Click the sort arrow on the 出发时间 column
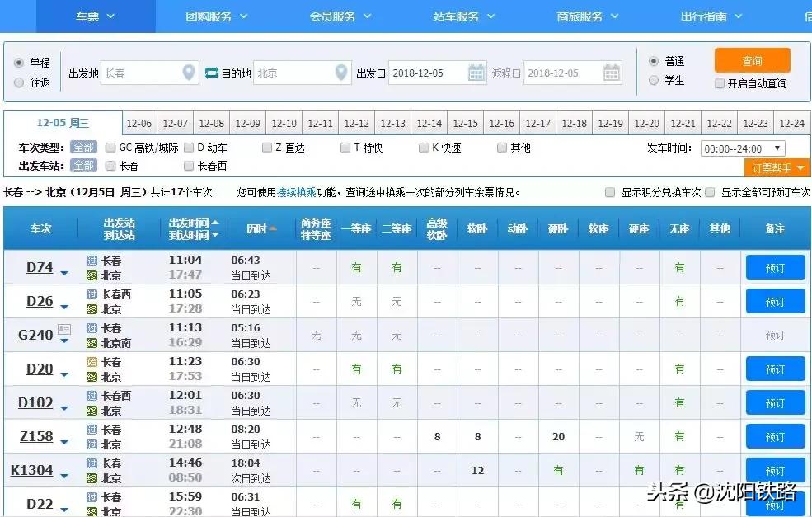The height and width of the screenshot is (517, 812). (215, 223)
